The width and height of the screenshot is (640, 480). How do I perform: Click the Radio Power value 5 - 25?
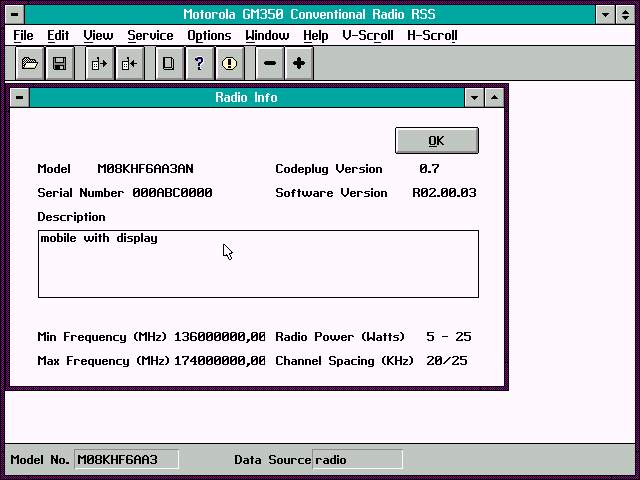click(x=449, y=337)
